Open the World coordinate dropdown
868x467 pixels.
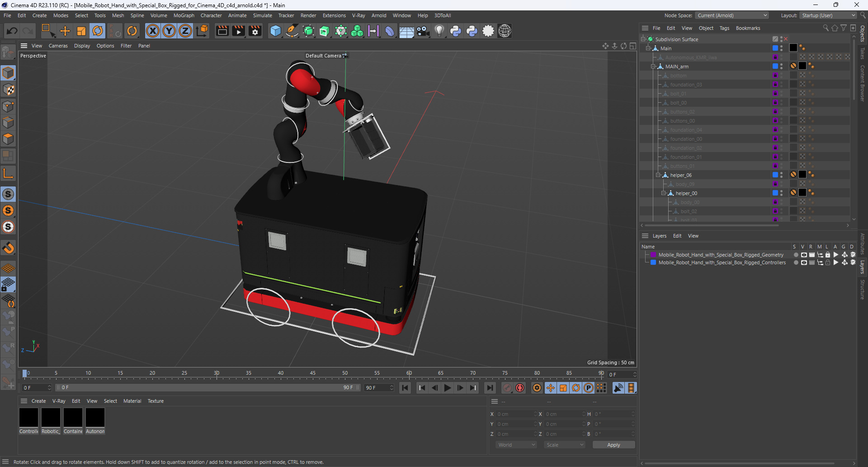[x=516, y=445]
